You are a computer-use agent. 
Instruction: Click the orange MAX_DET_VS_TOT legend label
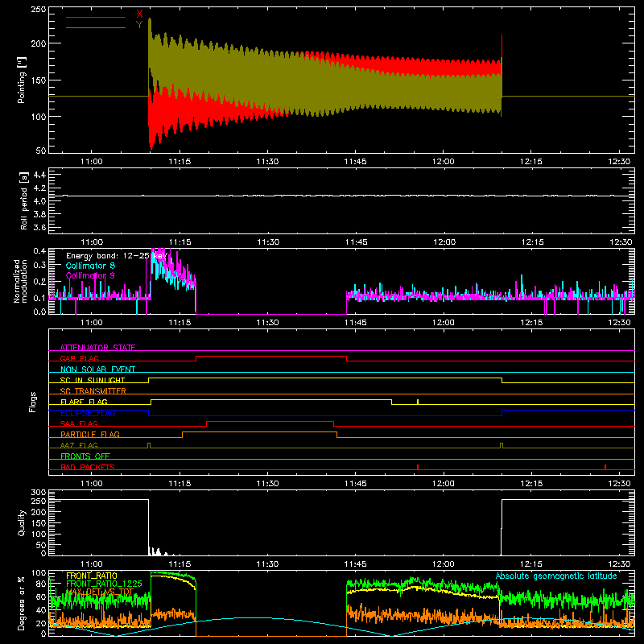coord(100,592)
